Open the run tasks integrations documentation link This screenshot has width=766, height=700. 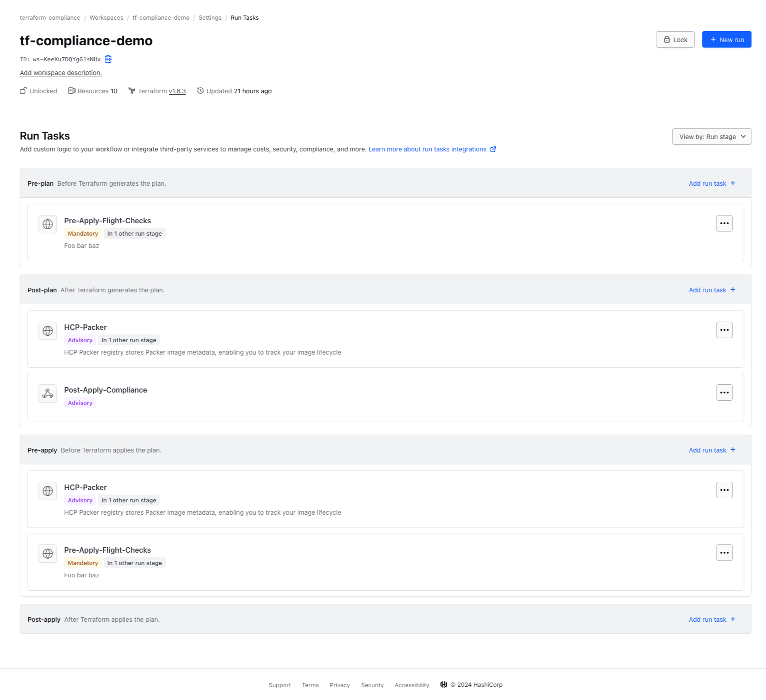click(x=428, y=149)
